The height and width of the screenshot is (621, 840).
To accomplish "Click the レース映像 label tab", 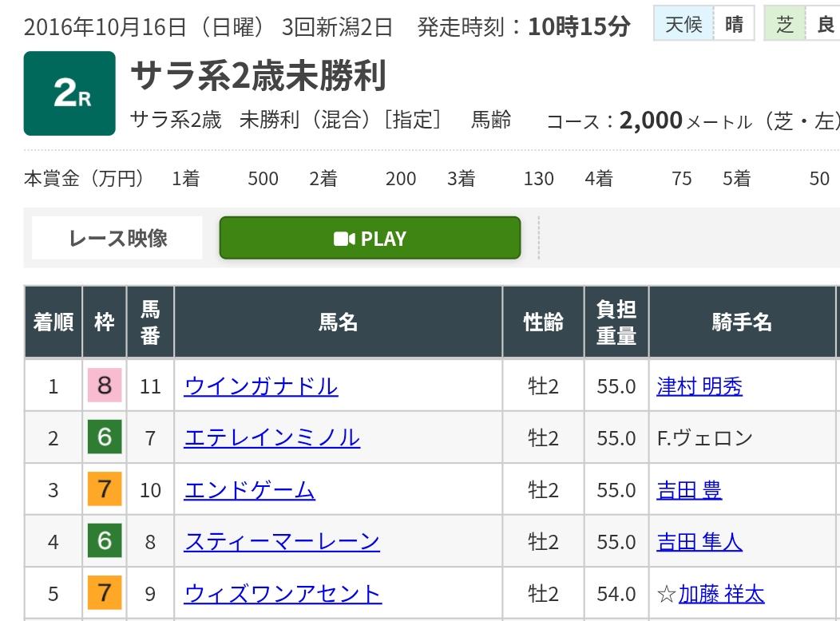I will [117, 239].
